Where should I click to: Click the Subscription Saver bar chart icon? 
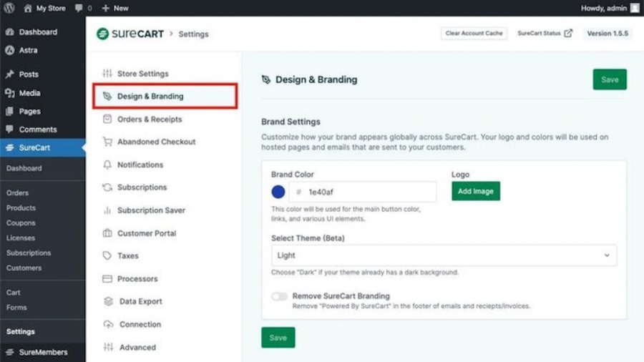coord(107,210)
